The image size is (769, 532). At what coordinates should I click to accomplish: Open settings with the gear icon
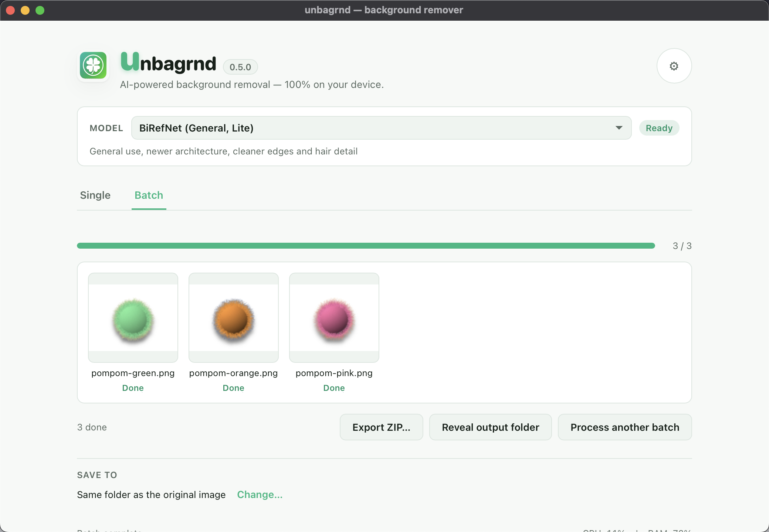point(674,66)
